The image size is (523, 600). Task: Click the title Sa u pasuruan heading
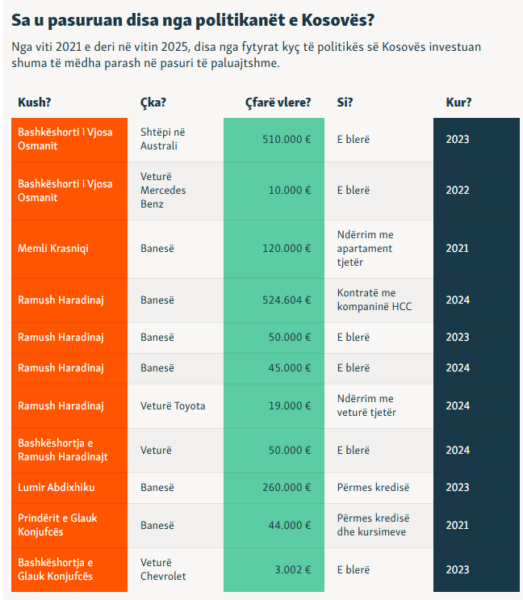point(192,20)
